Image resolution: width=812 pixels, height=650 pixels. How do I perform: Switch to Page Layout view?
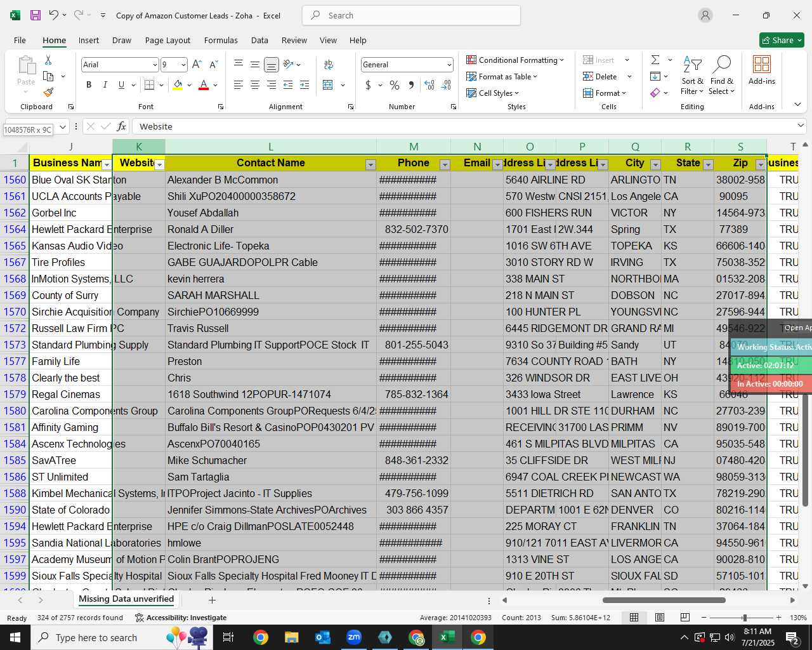tap(659, 618)
